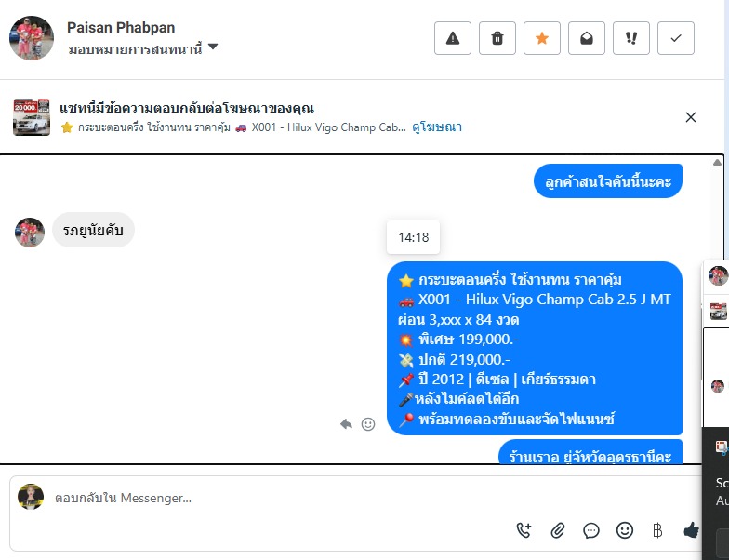Delete conversation using trash icon
The height and width of the screenshot is (560, 729).
pos(497,38)
